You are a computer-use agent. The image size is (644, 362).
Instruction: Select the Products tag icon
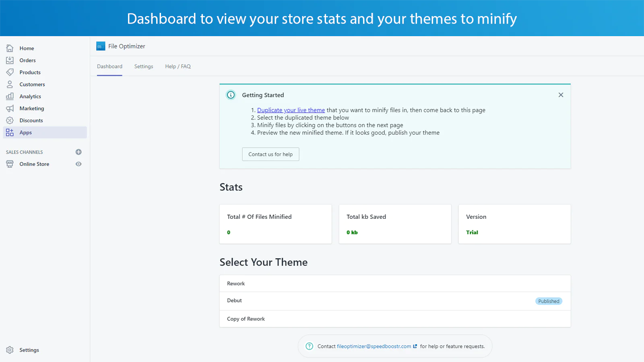pos(10,72)
